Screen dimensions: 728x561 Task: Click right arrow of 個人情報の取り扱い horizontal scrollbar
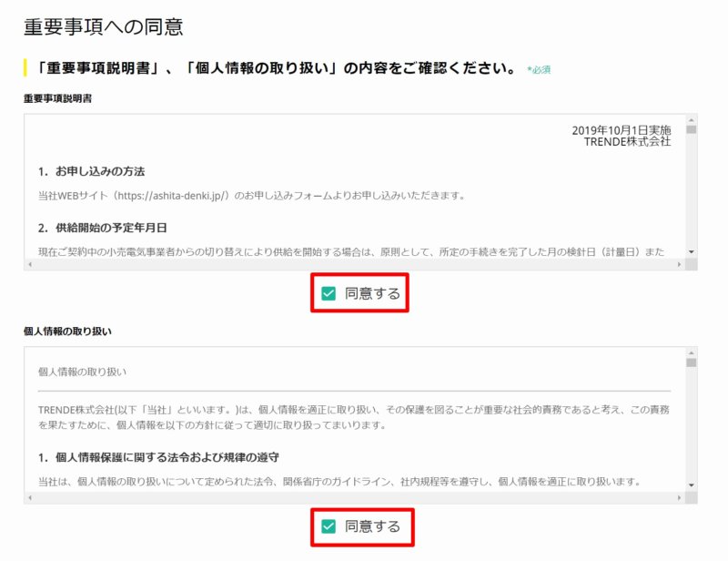tap(679, 498)
